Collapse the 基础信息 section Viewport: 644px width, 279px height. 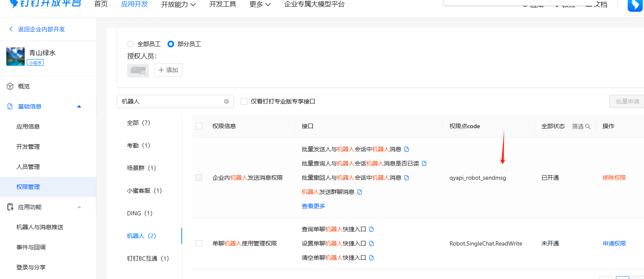point(79,106)
